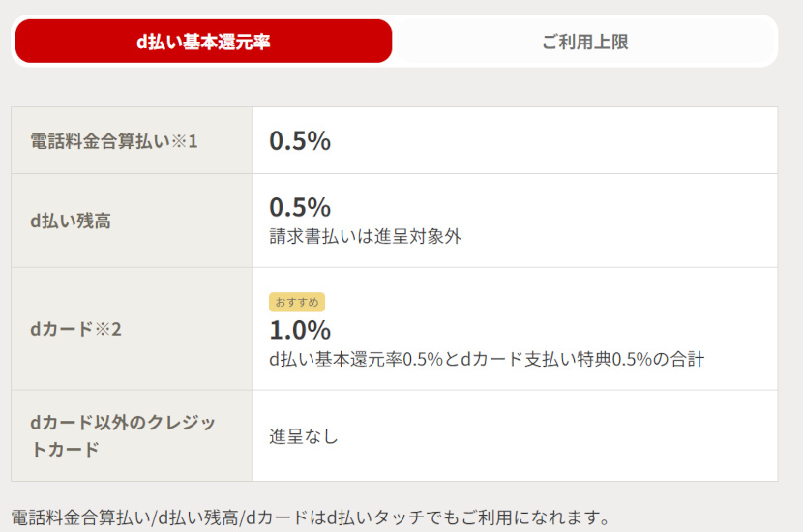
Task: Select the d払い基本還元率 tab
Action: [x=203, y=42]
